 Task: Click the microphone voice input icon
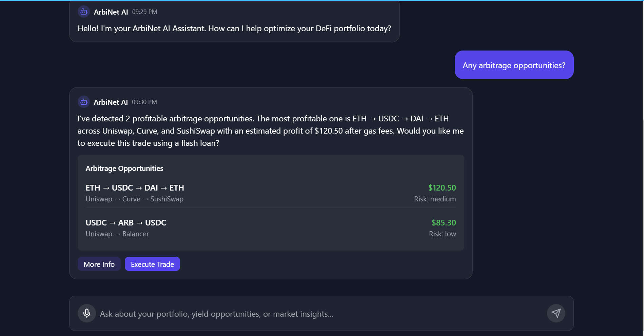(87, 313)
